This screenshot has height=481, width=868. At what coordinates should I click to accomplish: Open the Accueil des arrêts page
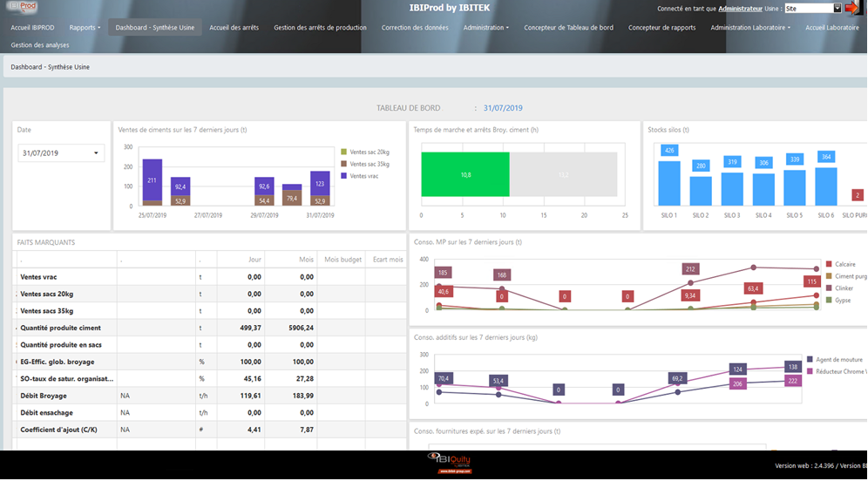click(x=234, y=28)
